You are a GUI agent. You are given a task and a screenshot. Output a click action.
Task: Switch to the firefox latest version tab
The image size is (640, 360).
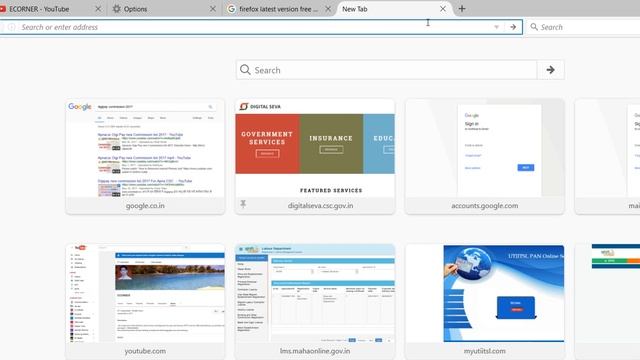(x=279, y=9)
